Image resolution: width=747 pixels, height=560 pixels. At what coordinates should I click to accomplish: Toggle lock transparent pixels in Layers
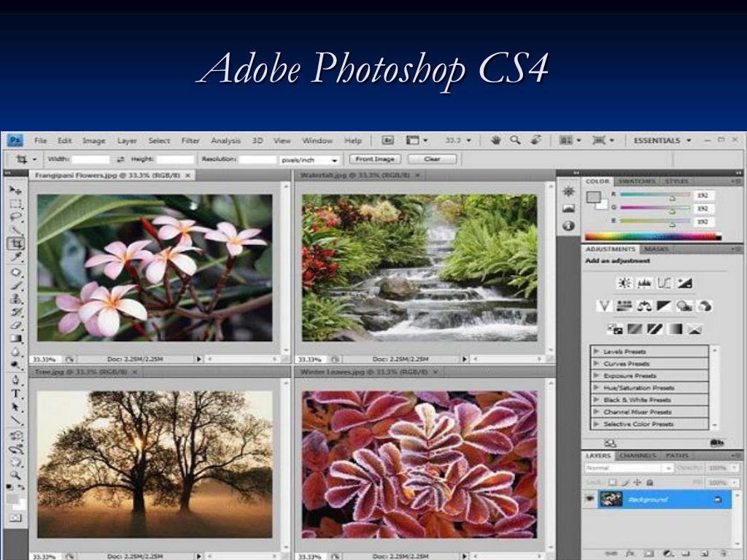613,483
